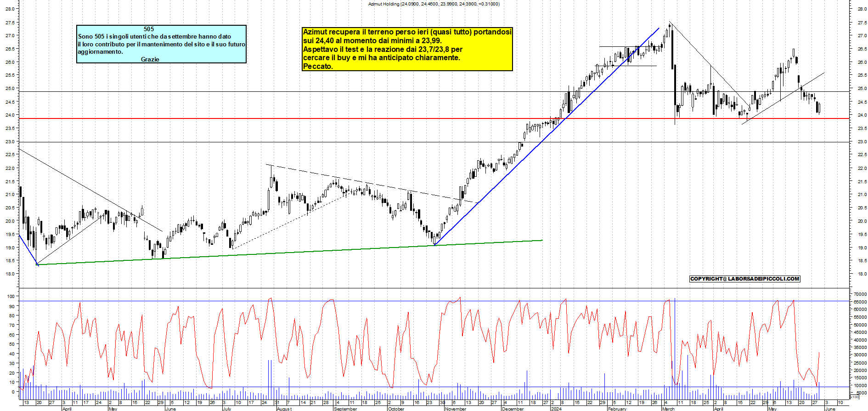Click the '2024' year label on time axis
868x411 pixels.
(556, 409)
